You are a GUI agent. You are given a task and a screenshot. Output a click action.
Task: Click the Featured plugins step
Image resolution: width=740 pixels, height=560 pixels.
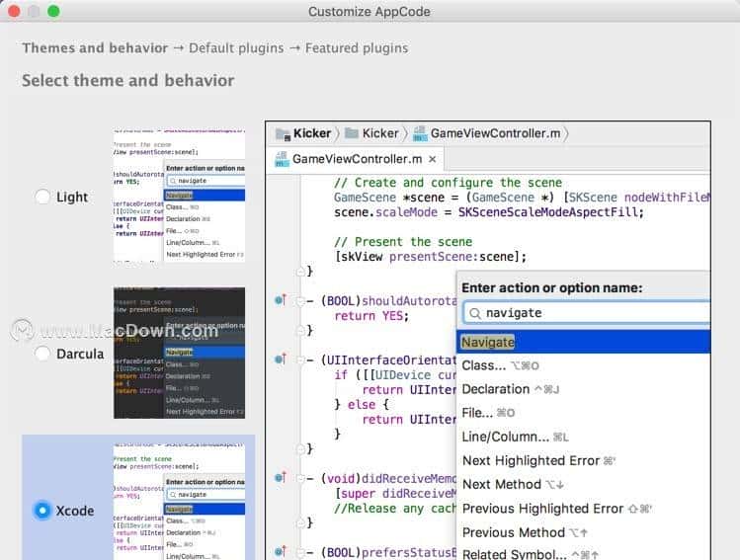coord(357,48)
